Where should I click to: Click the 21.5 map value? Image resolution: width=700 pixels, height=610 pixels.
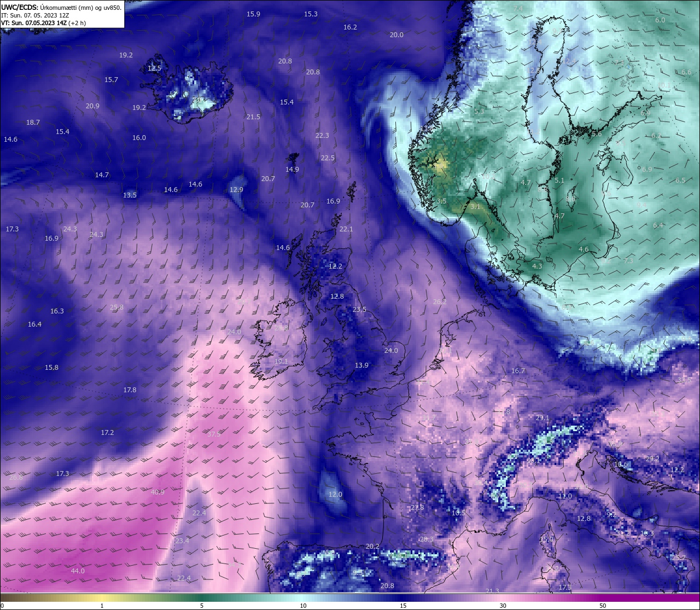pyautogui.click(x=253, y=117)
